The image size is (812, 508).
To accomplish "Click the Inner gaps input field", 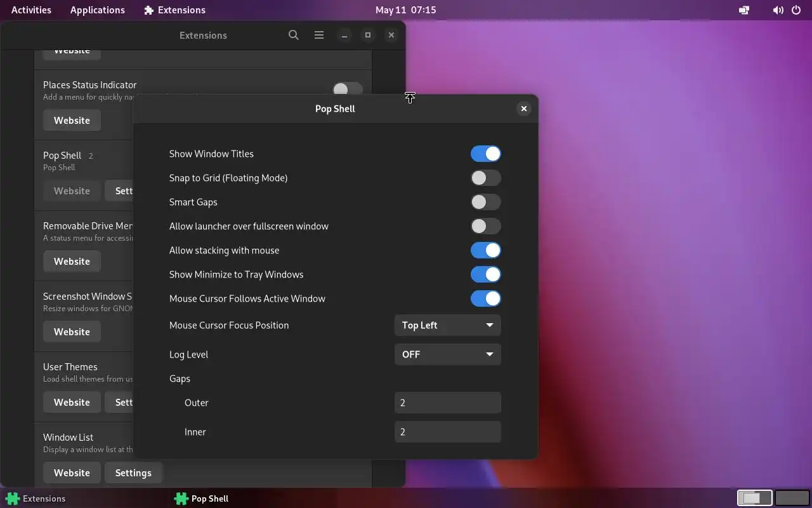I will [448, 432].
